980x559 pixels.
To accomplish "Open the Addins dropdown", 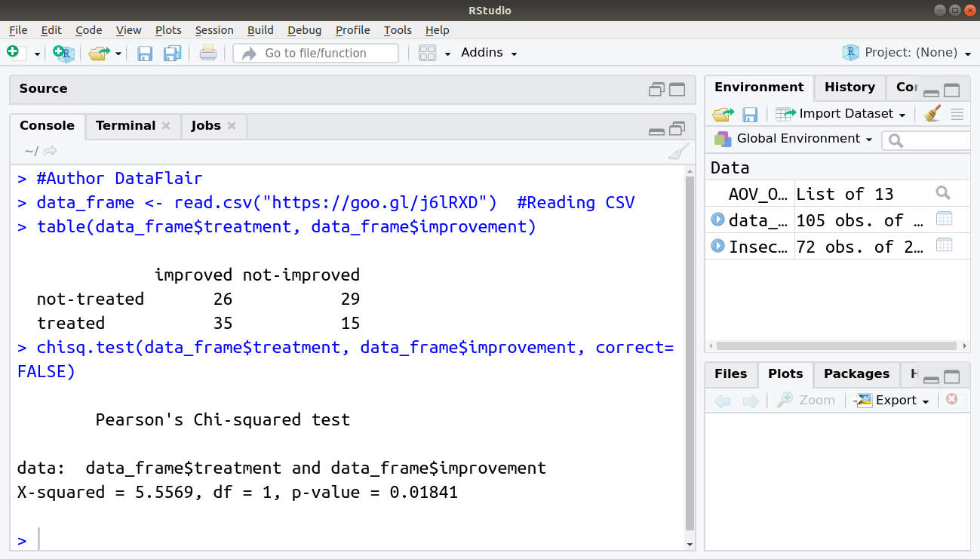I will pyautogui.click(x=489, y=53).
